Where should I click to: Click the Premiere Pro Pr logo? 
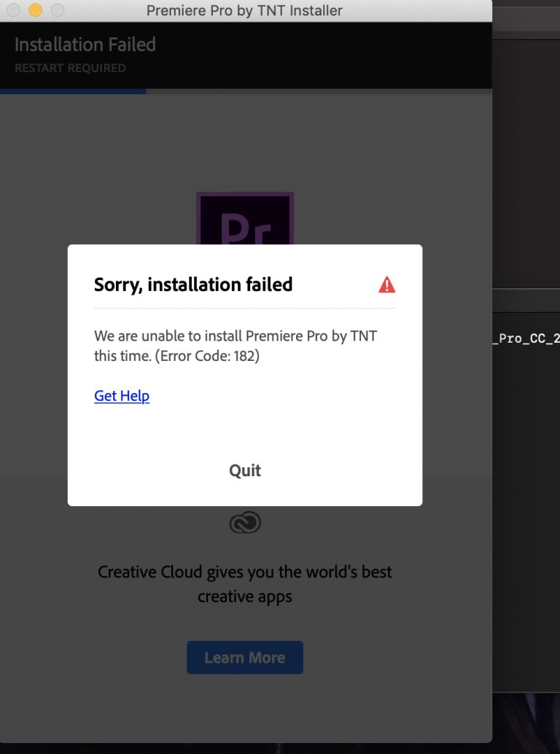(245, 218)
